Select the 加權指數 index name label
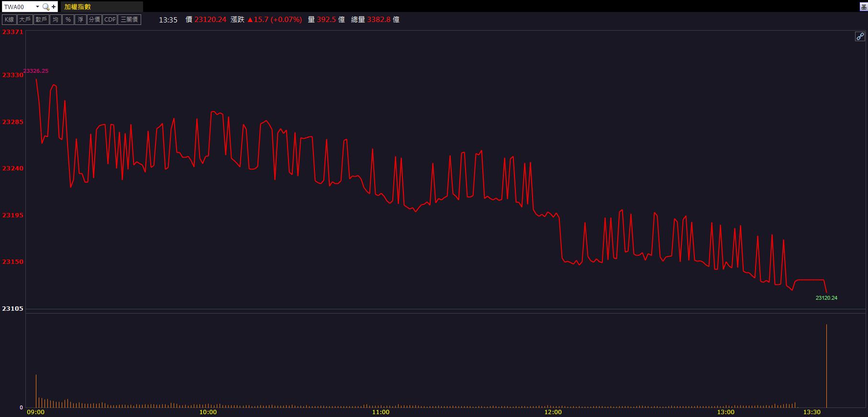 78,7
